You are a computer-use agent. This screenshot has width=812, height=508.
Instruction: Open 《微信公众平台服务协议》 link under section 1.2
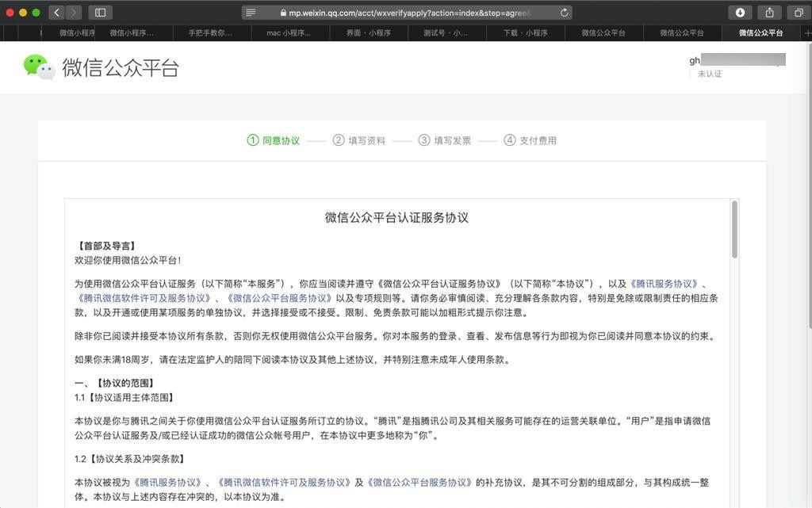point(419,482)
